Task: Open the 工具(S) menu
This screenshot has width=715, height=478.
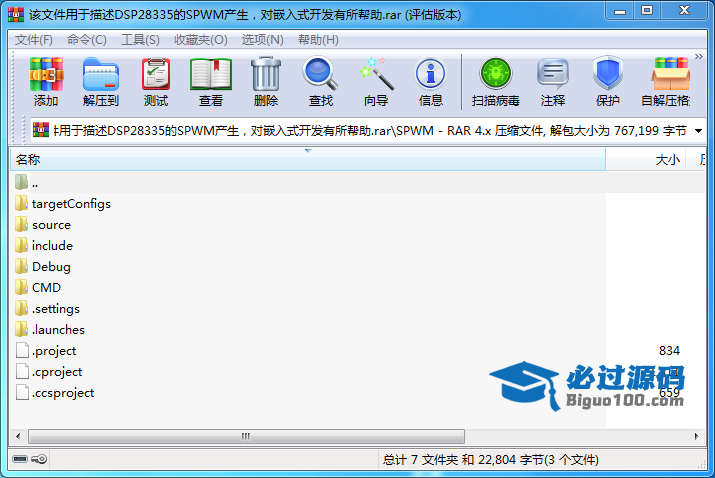Action: tap(140, 40)
